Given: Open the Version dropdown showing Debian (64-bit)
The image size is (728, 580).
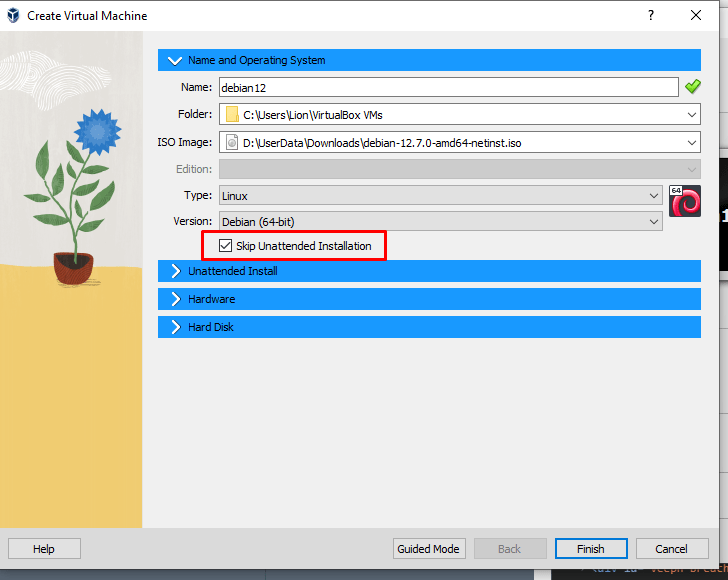Looking at the screenshot, I should 441,222.
